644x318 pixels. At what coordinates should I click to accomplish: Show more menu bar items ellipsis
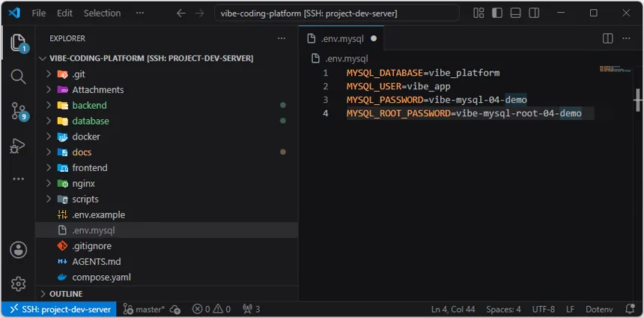point(139,13)
